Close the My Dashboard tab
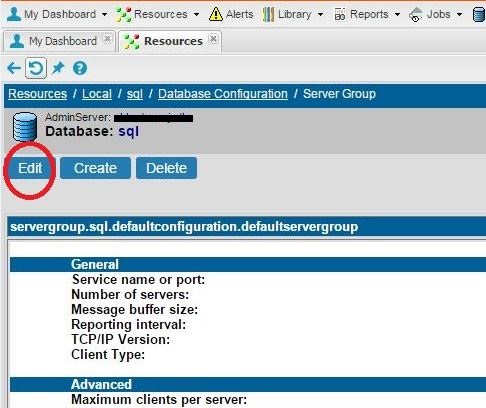 pos(107,39)
